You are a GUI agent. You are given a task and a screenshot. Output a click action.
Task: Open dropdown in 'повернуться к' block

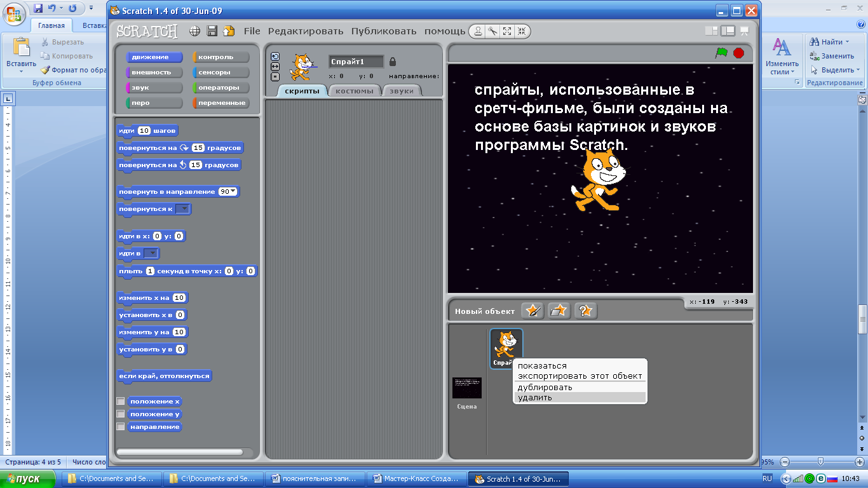[182, 208]
